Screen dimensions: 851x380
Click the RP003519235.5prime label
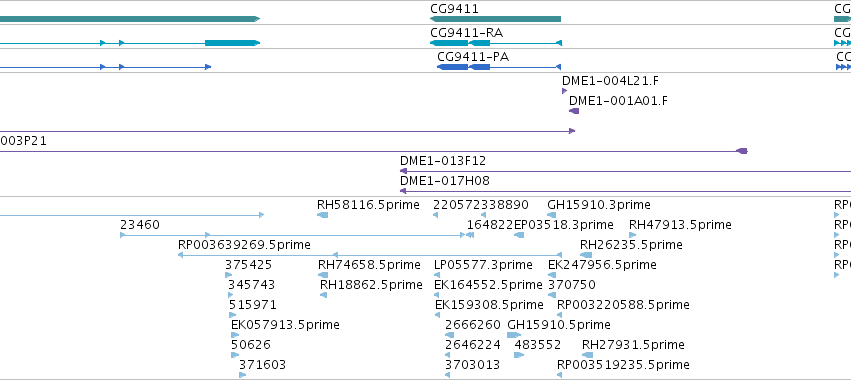[624, 365]
